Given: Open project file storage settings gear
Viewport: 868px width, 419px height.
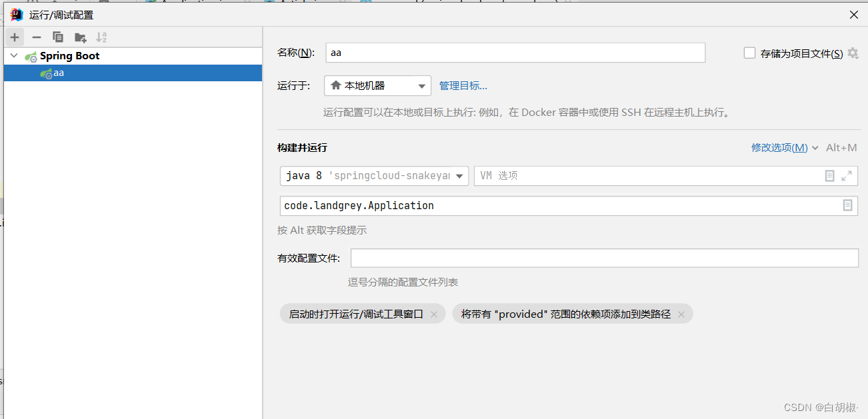Looking at the screenshot, I should tap(853, 53).
